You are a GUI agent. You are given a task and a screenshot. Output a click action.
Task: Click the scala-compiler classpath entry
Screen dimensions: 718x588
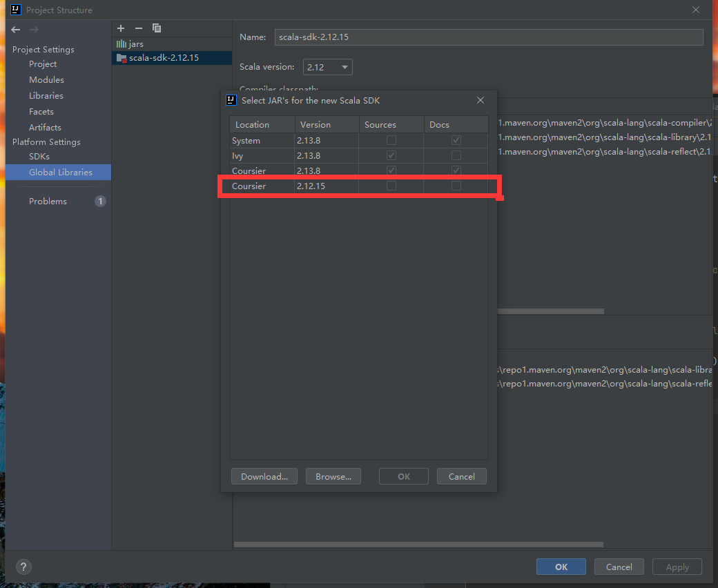(x=605, y=123)
